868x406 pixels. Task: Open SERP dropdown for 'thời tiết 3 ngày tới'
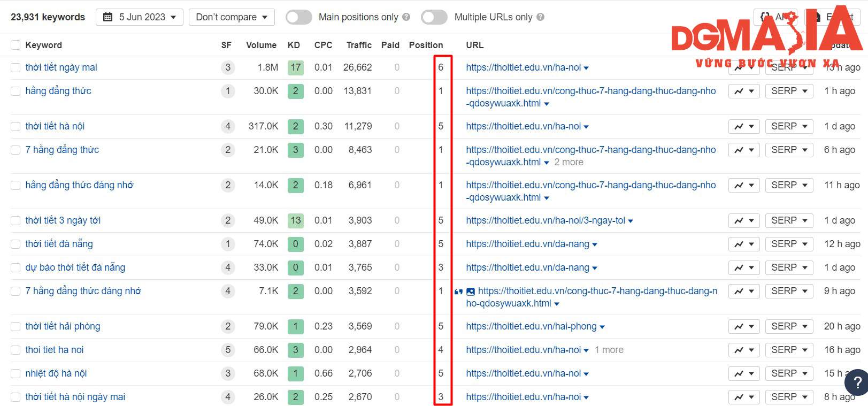(789, 220)
